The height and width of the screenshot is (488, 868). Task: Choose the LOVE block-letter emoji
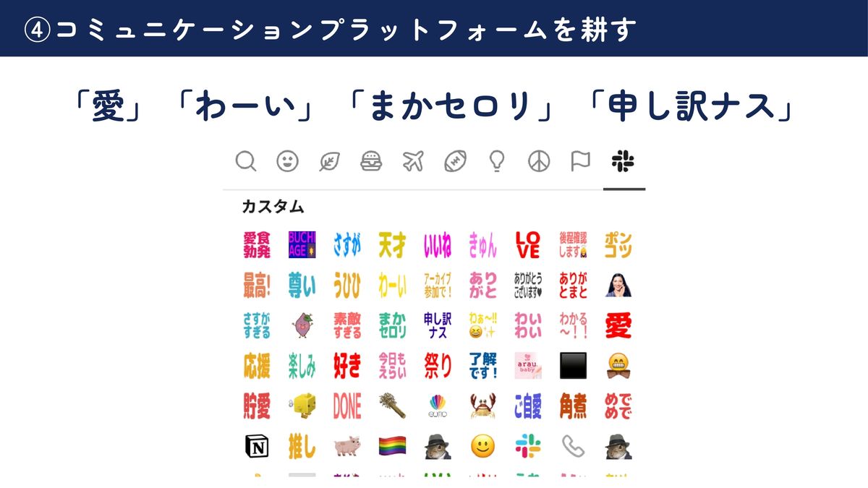528,245
